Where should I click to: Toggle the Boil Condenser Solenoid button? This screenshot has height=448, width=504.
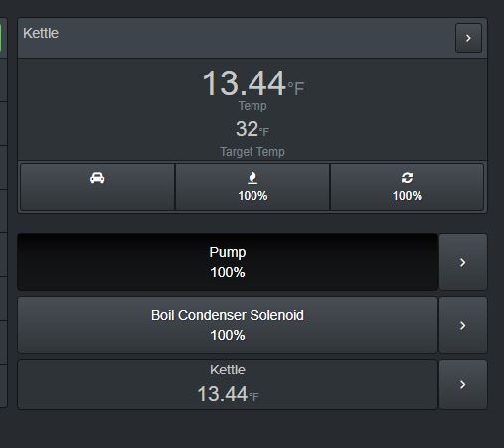(x=228, y=325)
